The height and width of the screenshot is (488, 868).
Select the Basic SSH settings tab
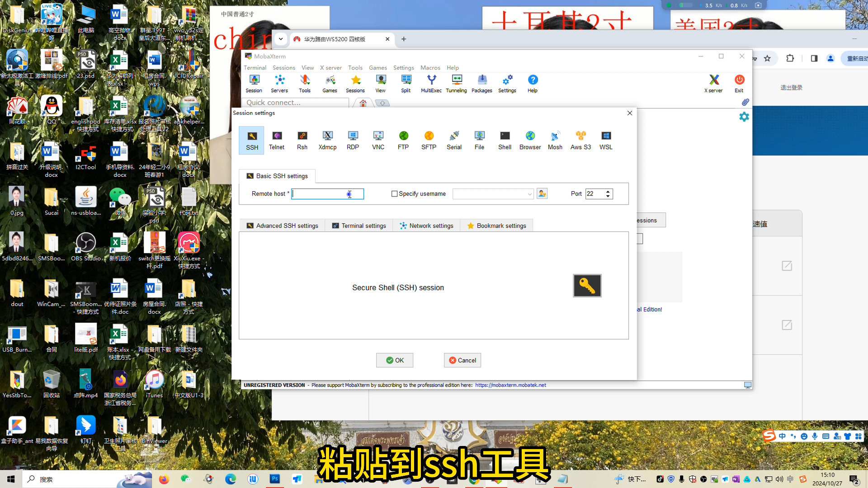point(277,176)
